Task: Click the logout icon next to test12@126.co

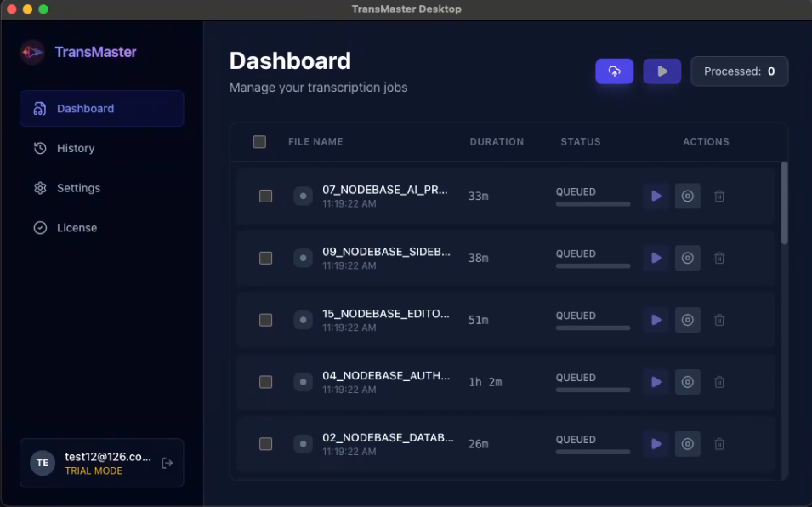Action: [167, 462]
